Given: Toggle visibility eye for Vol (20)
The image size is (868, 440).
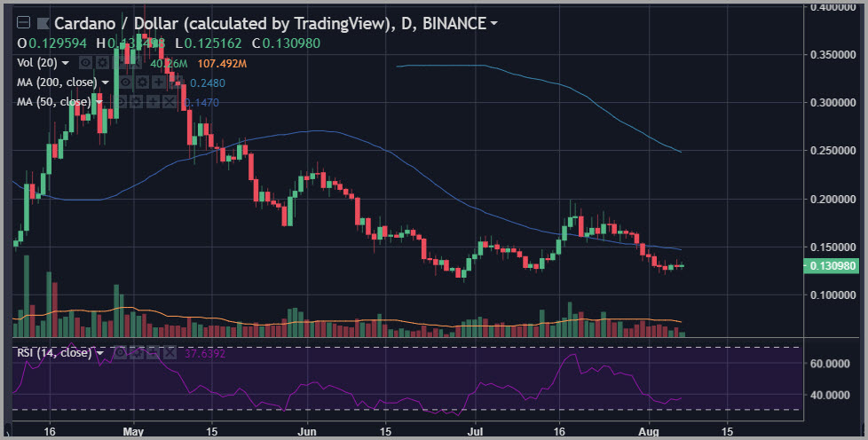Looking at the screenshot, I should click(x=84, y=63).
